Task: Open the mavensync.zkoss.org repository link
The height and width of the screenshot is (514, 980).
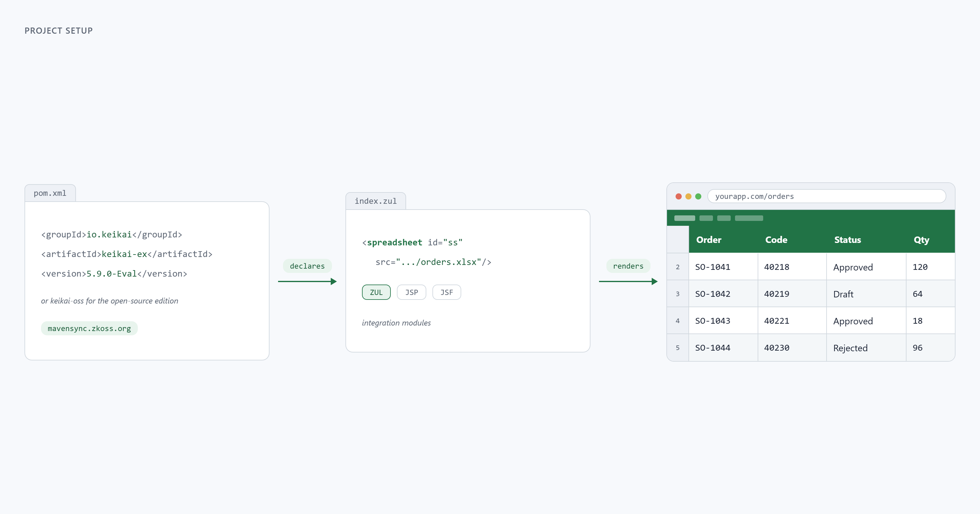Action: coord(89,329)
